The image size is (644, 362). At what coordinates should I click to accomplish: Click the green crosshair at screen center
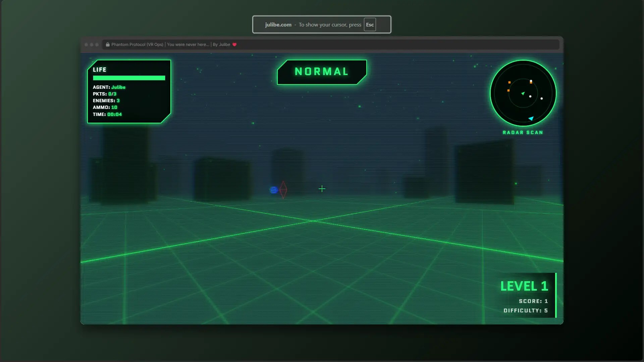tap(322, 189)
